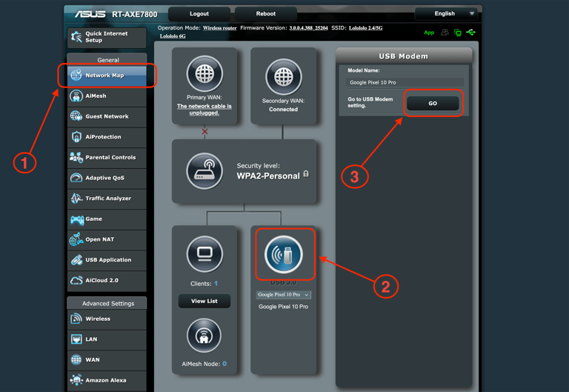Image resolution: width=569 pixels, height=392 pixels.
Task: Click the guest users status icon
Action: coord(445,33)
